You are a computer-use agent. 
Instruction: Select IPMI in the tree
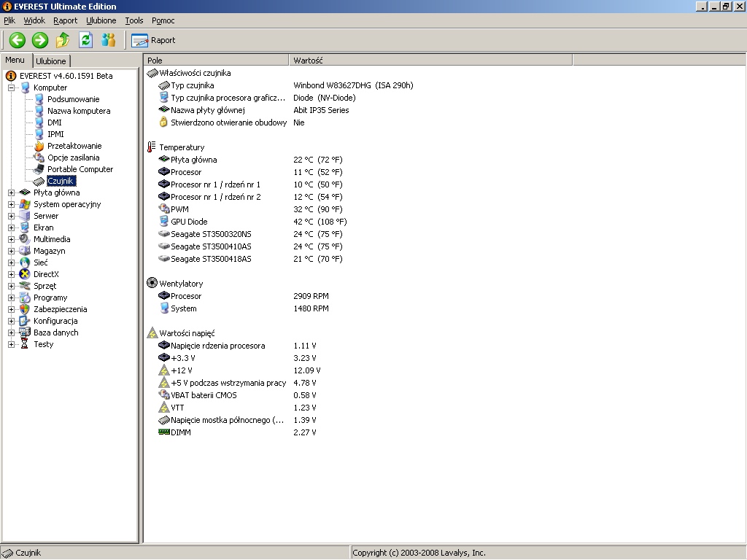point(55,134)
